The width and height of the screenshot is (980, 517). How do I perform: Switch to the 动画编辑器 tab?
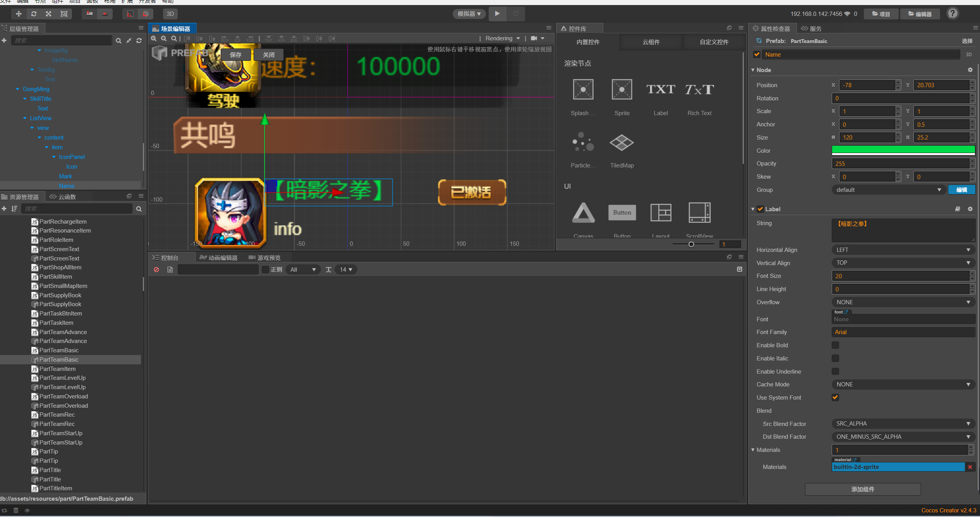point(219,258)
